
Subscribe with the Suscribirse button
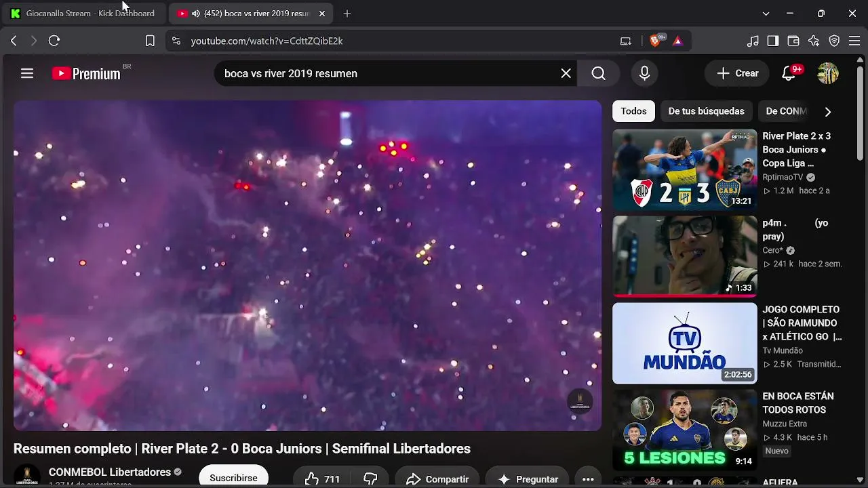pos(233,478)
